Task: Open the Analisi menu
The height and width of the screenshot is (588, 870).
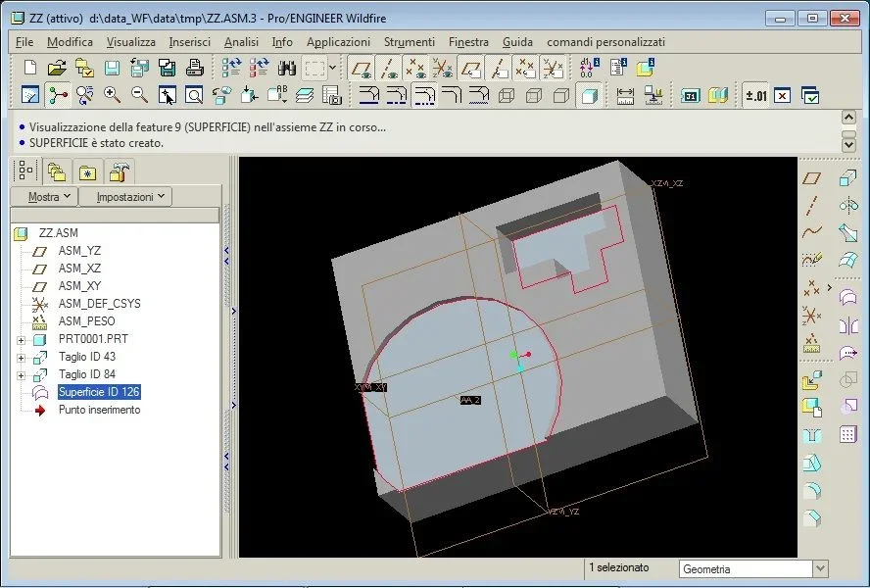Action: (241, 42)
